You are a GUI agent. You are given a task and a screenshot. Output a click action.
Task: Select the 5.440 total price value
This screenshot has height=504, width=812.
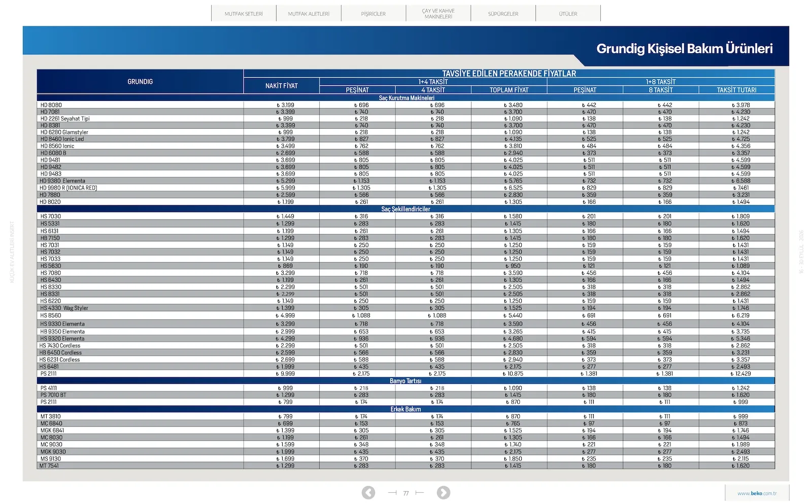coord(513,315)
